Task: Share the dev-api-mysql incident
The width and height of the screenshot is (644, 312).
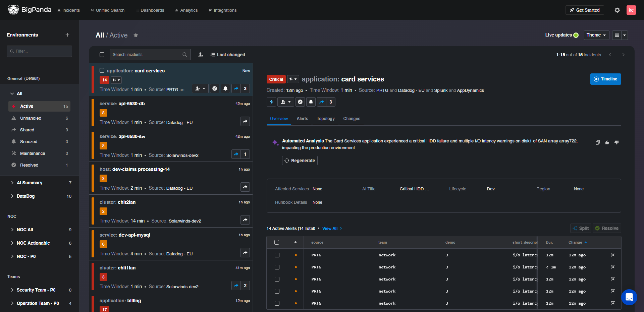Action: 245,253
